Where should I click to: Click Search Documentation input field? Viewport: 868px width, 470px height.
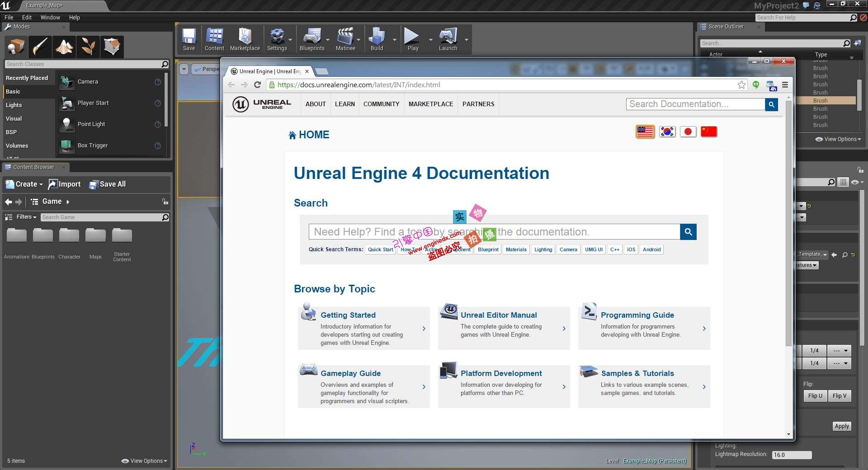(695, 104)
